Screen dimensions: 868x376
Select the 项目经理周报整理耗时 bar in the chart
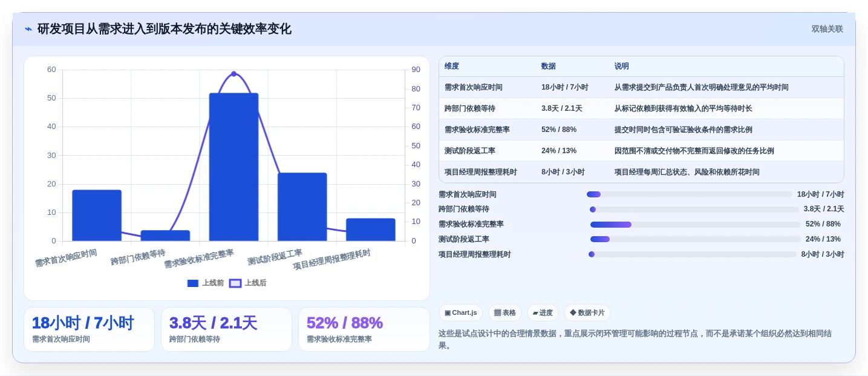click(x=370, y=229)
